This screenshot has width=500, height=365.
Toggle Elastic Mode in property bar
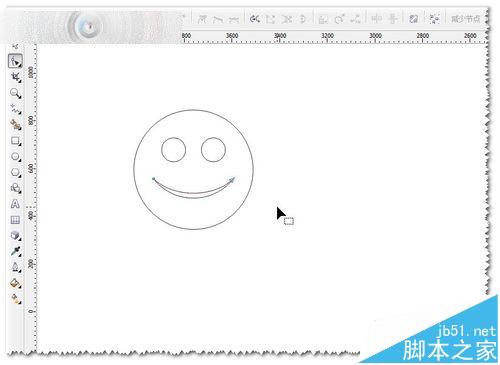[x=414, y=19]
